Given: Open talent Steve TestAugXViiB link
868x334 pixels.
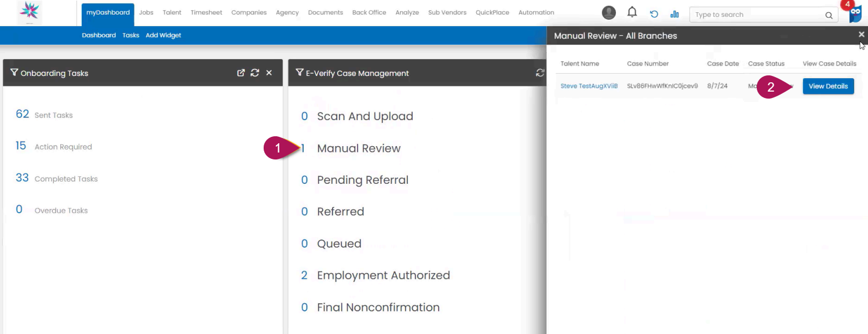Looking at the screenshot, I should [589, 86].
